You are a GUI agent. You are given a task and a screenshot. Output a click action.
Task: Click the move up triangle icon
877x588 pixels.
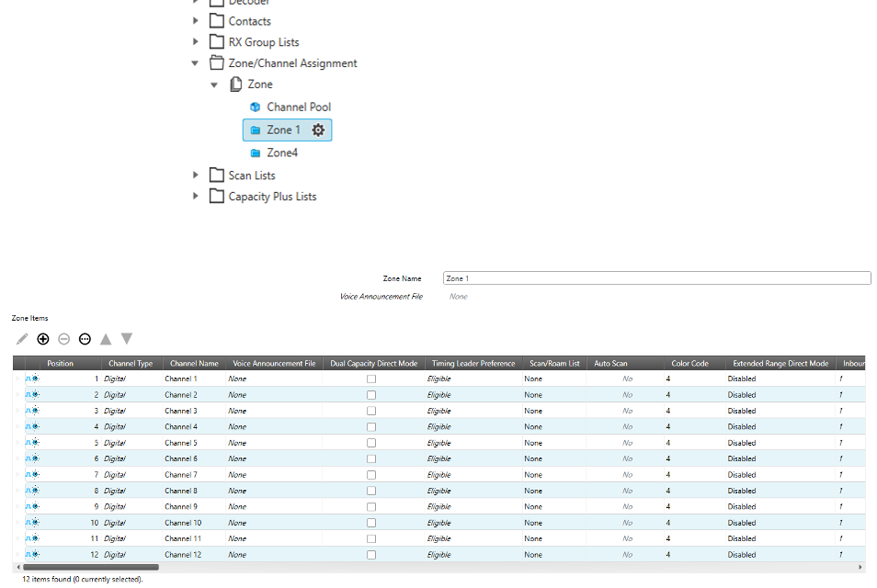pyautogui.click(x=106, y=339)
